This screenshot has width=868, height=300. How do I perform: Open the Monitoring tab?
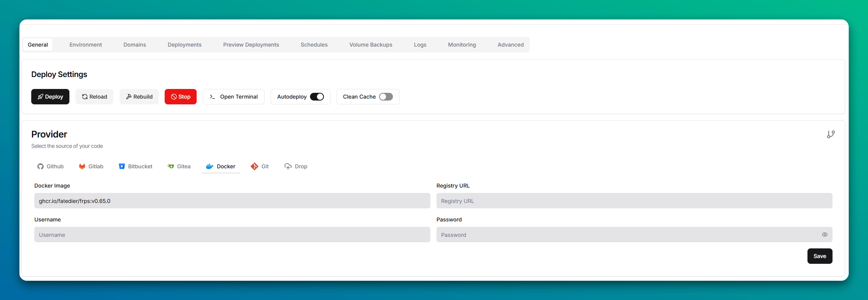[x=462, y=45]
